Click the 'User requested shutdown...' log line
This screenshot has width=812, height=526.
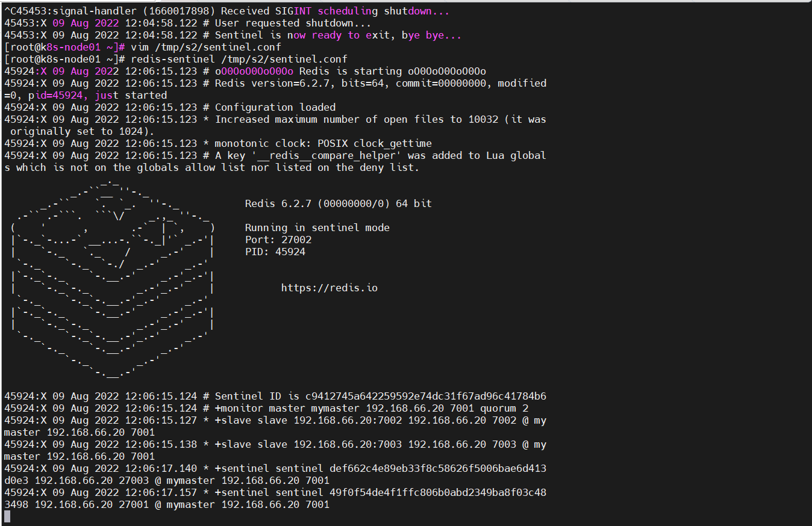[x=293, y=23]
